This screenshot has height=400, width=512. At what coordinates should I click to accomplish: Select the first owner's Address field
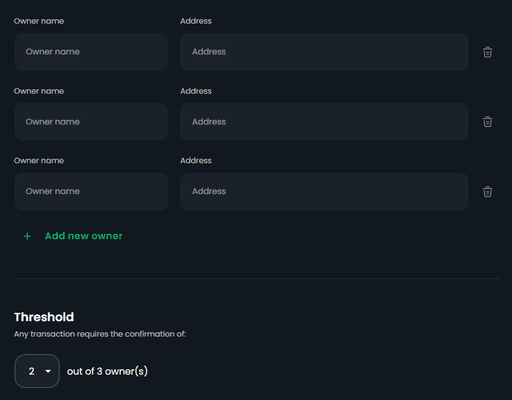tap(324, 52)
